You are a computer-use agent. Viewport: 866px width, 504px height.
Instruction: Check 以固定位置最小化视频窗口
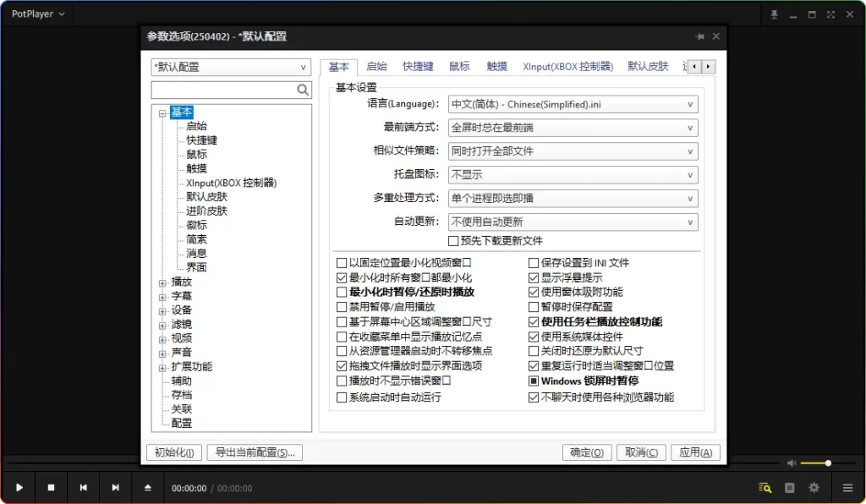click(342, 263)
